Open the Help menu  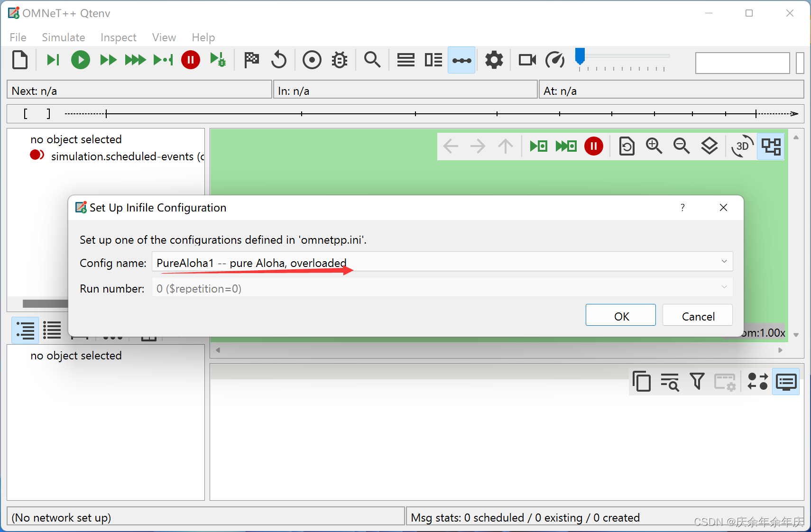(203, 37)
